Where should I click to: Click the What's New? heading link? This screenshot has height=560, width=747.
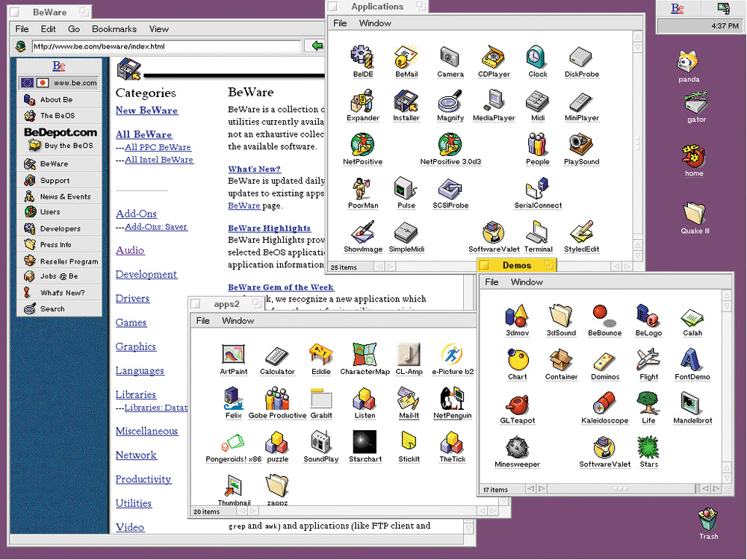[255, 169]
